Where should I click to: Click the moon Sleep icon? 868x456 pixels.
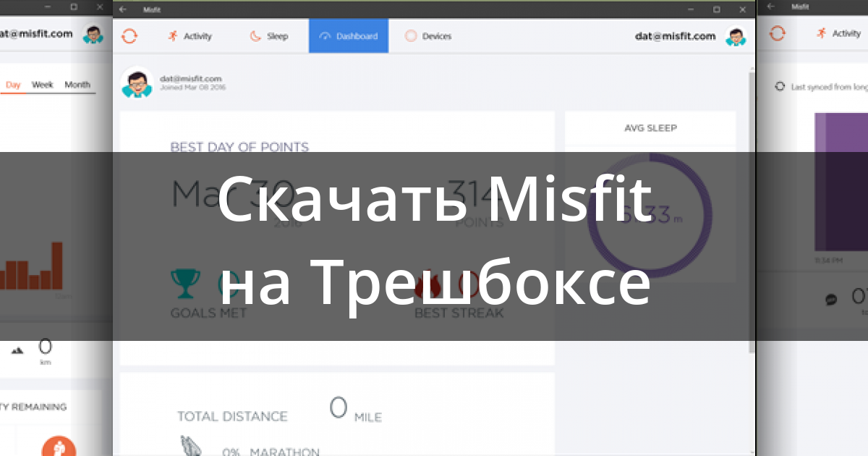pos(255,35)
